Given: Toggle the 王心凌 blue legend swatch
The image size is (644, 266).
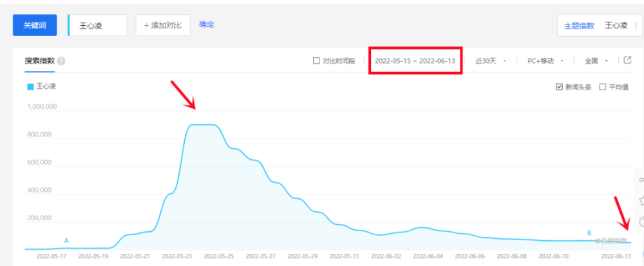Looking at the screenshot, I should 30,86.
